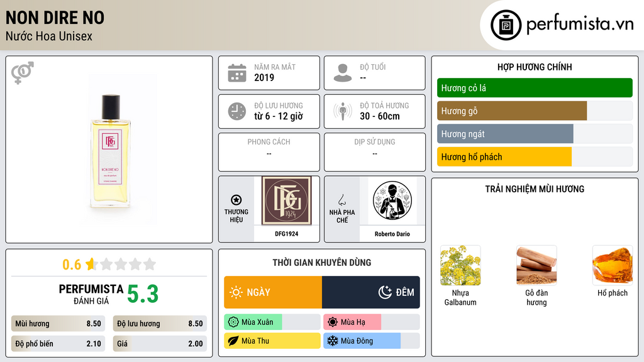
Task: Select the Nhựa Galbanum note image
Action: (460, 265)
